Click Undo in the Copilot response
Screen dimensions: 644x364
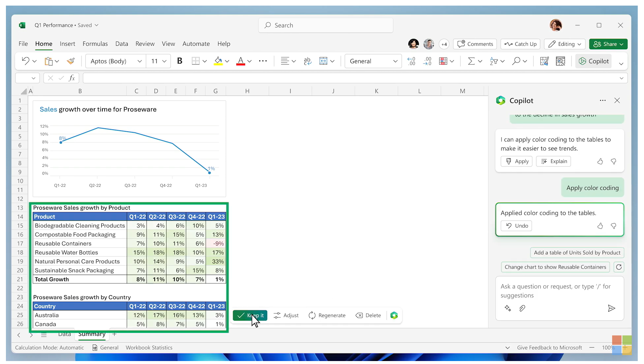pyautogui.click(x=516, y=226)
